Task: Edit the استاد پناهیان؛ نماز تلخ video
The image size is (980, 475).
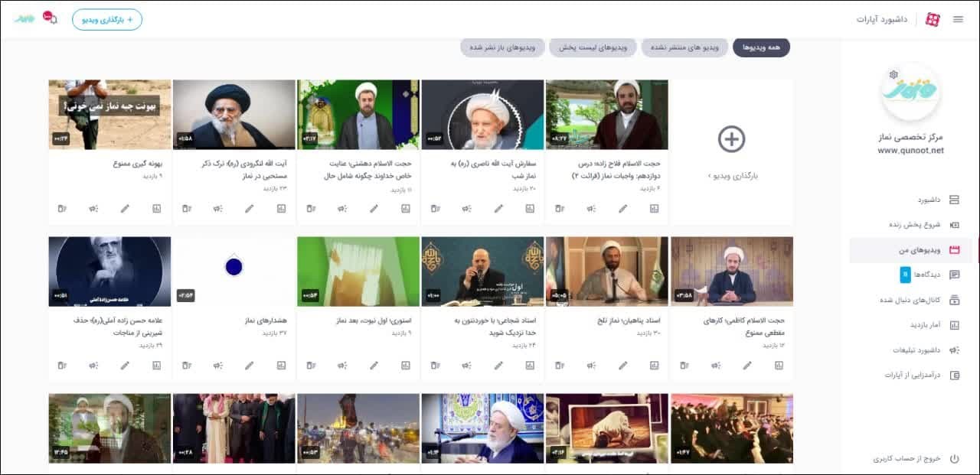Action: pyautogui.click(x=623, y=366)
